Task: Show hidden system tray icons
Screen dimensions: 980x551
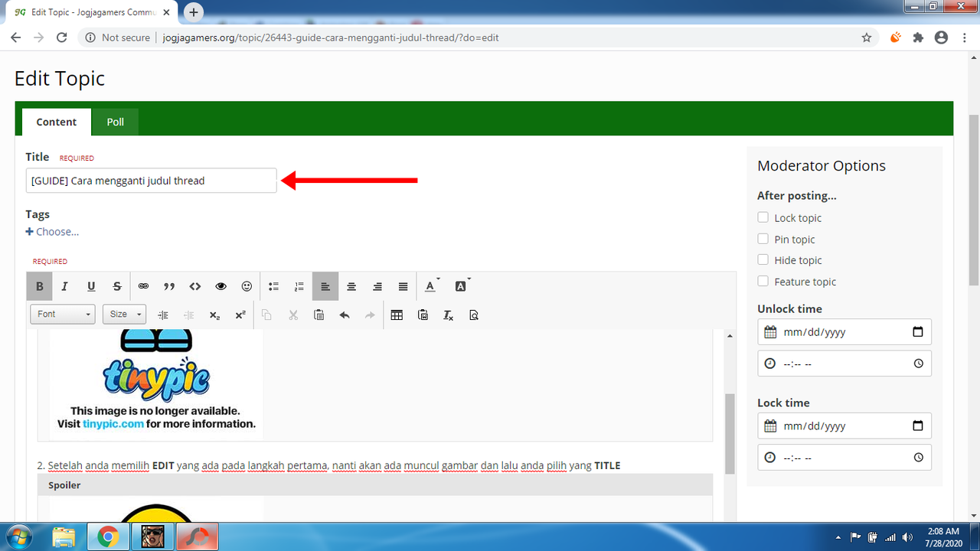Action: (x=838, y=537)
